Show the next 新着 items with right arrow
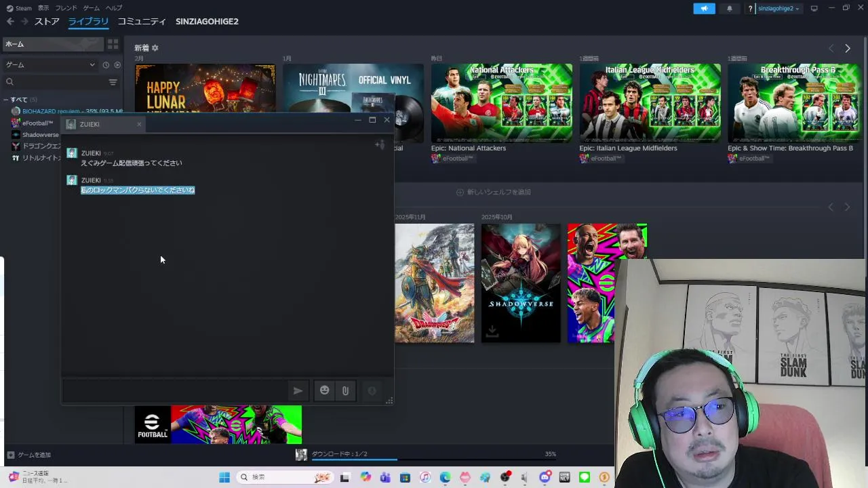This screenshot has height=488, width=868. pos(847,48)
